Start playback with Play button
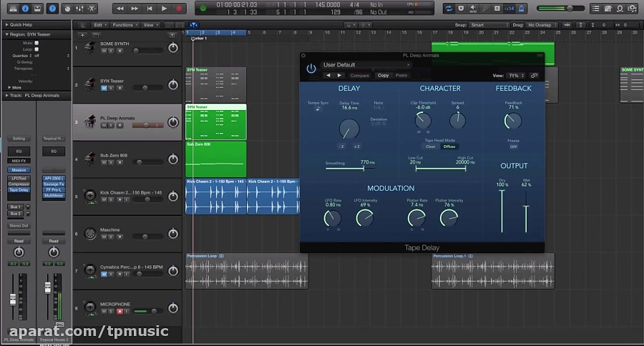This screenshot has height=346, width=644. point(165,8)
